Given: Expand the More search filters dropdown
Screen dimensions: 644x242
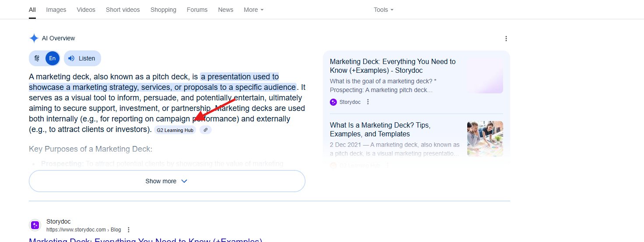Looking at the screenshot, I should point(254,10).
